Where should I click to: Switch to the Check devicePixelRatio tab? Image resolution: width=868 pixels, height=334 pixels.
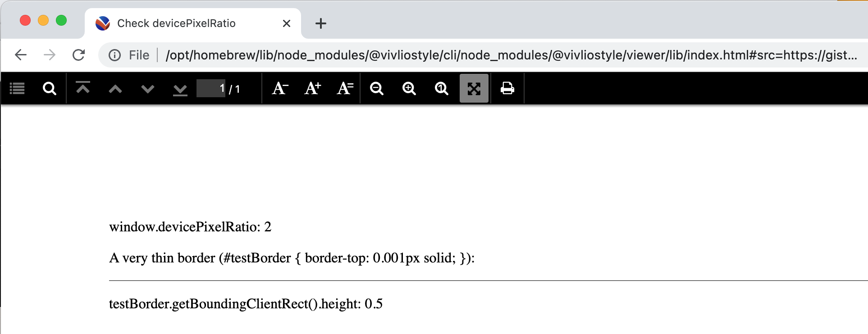click(x=176, y=23)
